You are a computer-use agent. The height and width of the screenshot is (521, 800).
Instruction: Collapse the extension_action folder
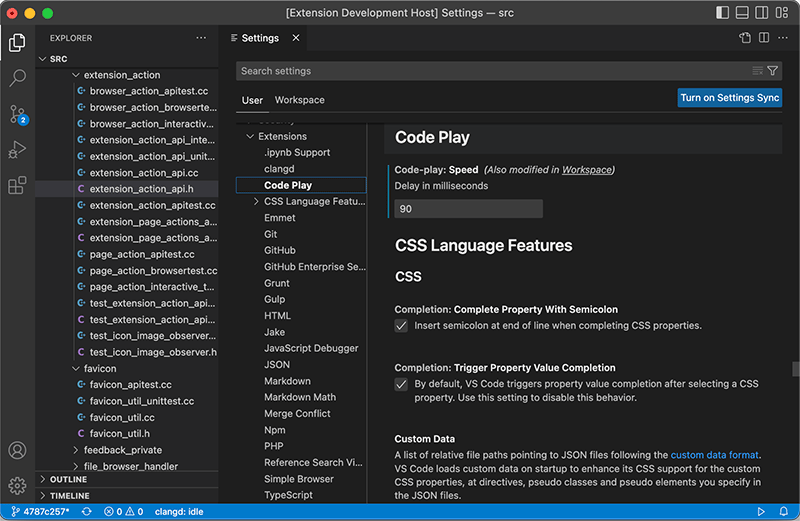coord(76,75)
